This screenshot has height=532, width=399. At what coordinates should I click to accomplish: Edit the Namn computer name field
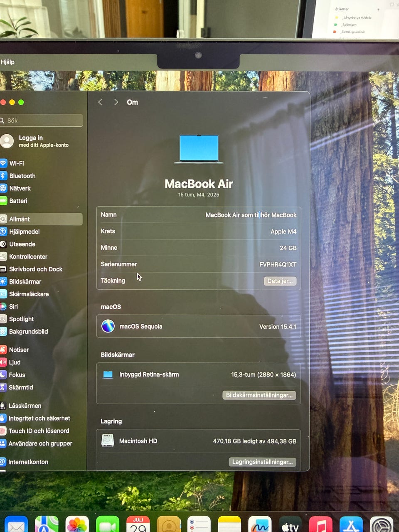[199, 215]
